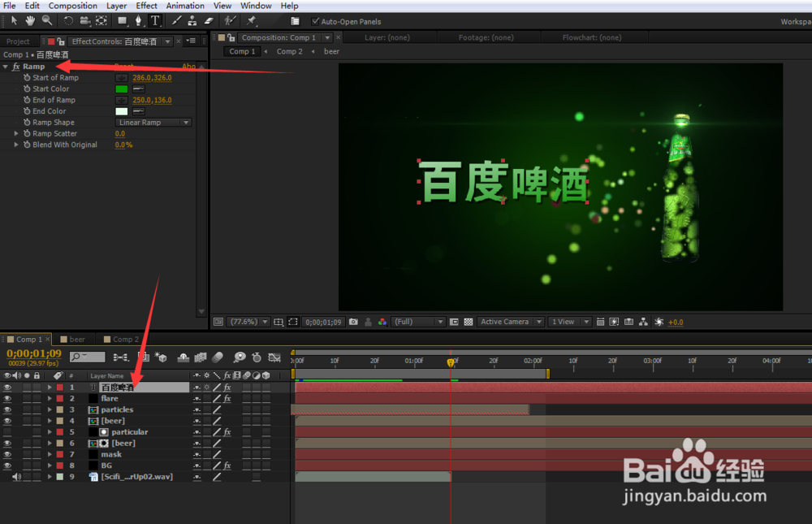This screenshot has width=812, height=524.
Task: Toggle Start of Ramp stopwatch
Action: pyautogui.click(x=27, y=78)
